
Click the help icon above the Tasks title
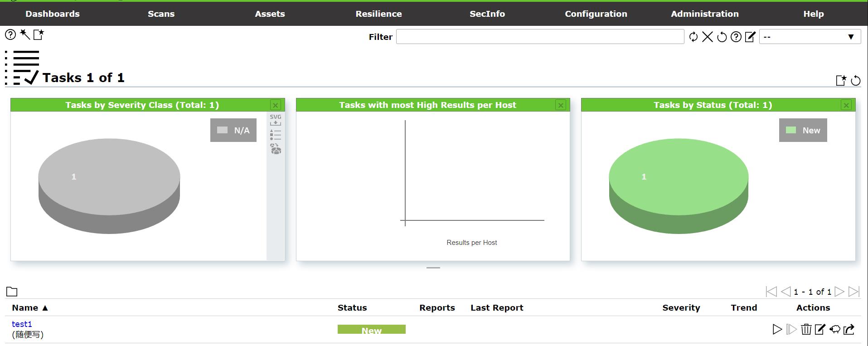10,34
